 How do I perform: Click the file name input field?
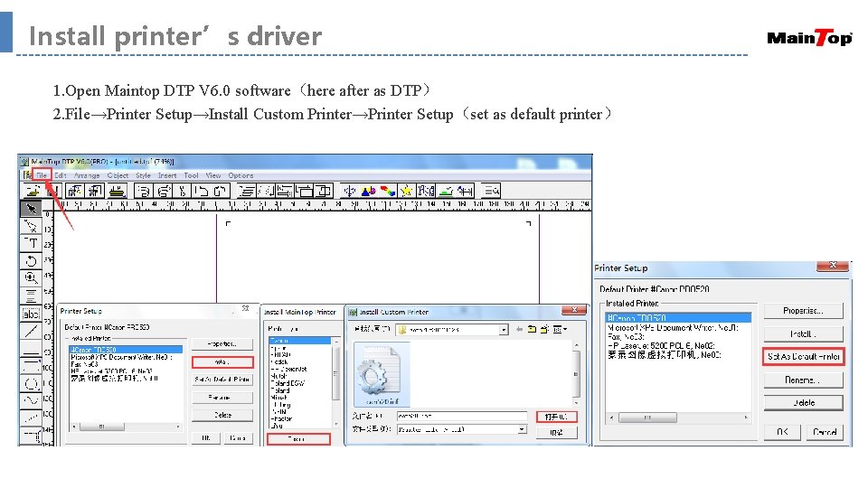point(462,416)
